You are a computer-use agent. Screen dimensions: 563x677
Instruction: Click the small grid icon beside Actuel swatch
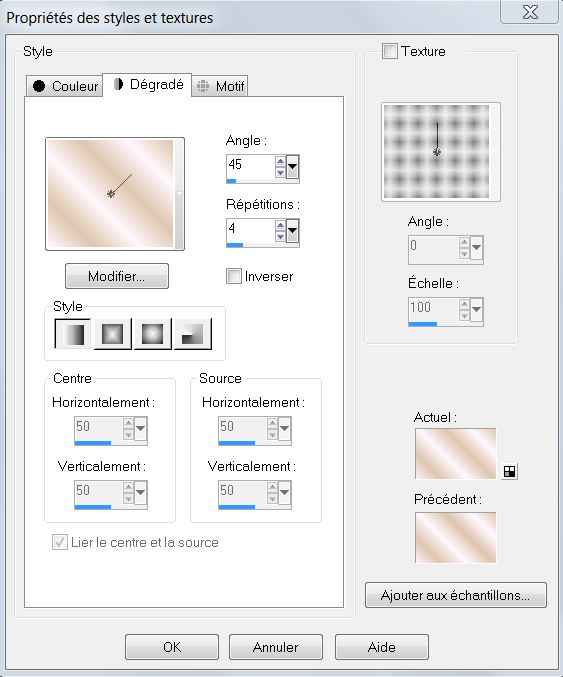click(509, 471)
